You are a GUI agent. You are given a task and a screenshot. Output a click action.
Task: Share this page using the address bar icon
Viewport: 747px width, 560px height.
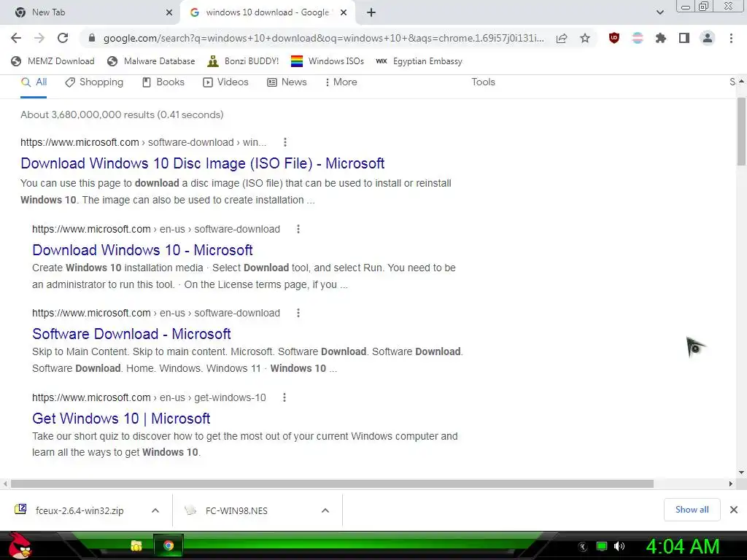tap(562, 38)
